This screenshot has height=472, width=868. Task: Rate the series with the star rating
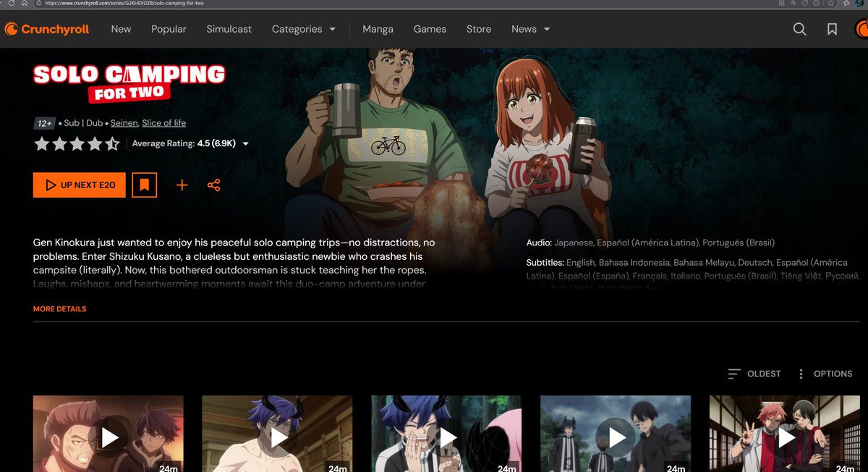point(77,144)
